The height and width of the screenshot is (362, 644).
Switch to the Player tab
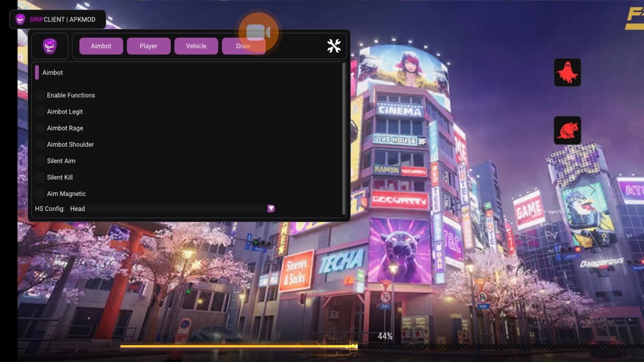pos(148,46)
